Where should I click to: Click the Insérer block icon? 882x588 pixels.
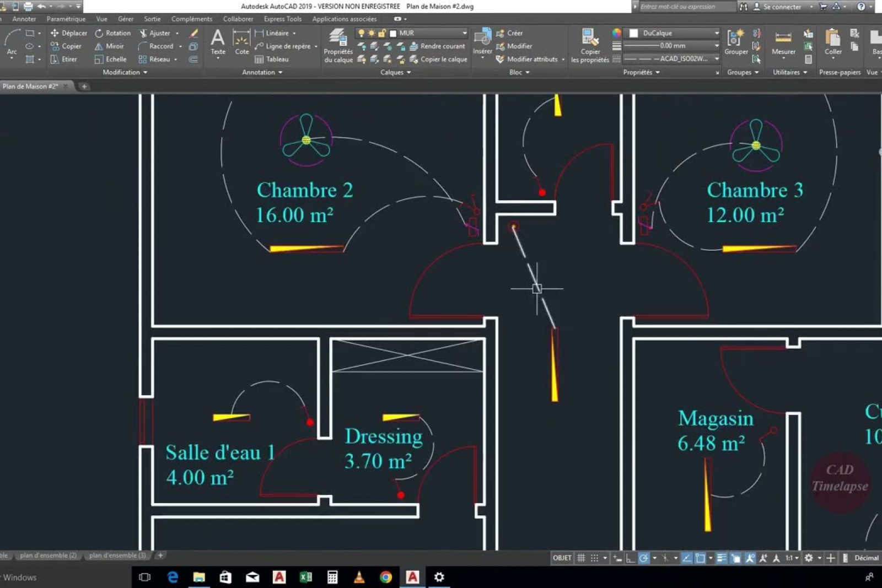(482, 41)
